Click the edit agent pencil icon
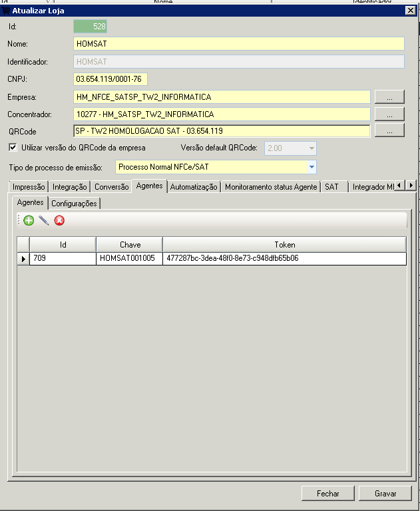 click(x=44, y=220)
